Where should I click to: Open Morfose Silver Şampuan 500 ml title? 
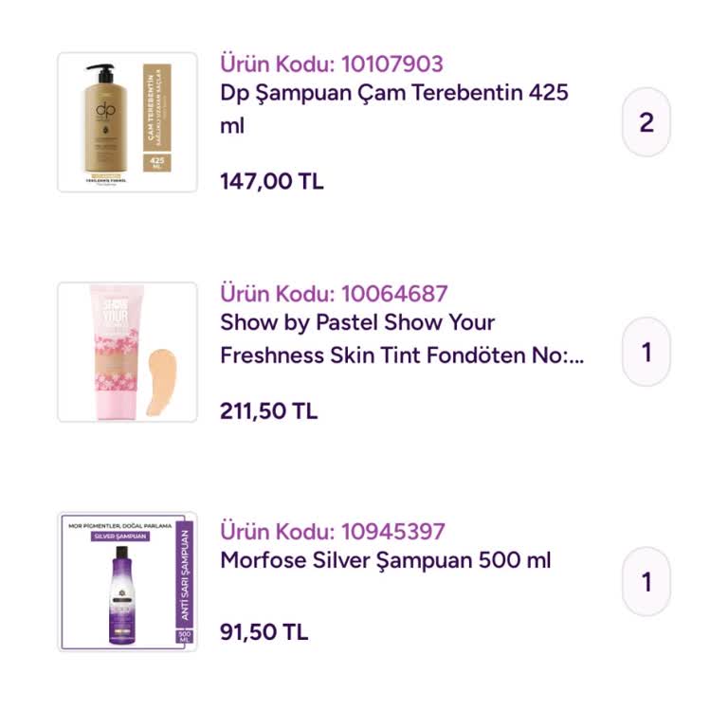[385, 560]
